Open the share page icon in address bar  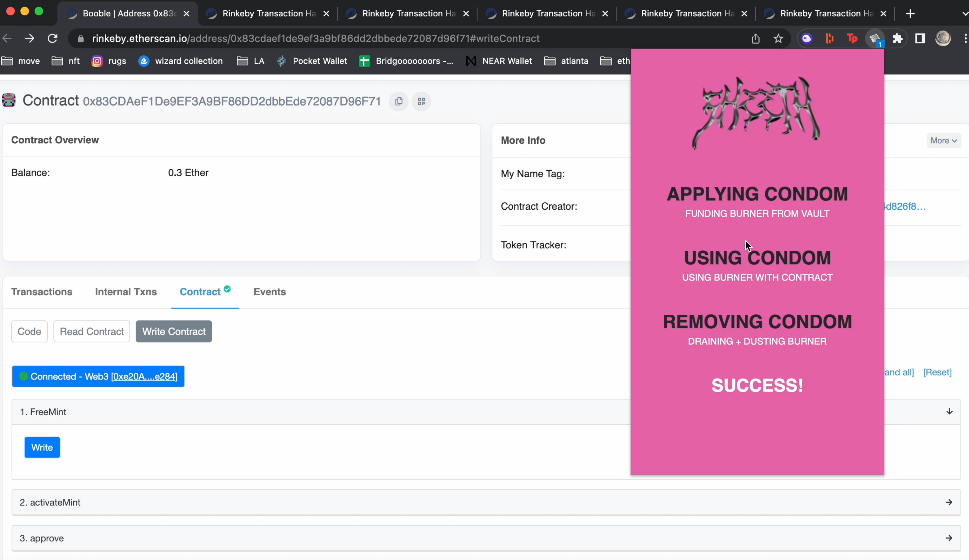coord(756,38)
